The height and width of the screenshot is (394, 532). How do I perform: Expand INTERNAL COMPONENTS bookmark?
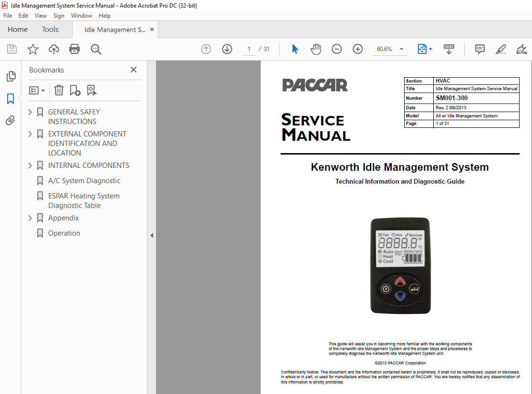30,166
